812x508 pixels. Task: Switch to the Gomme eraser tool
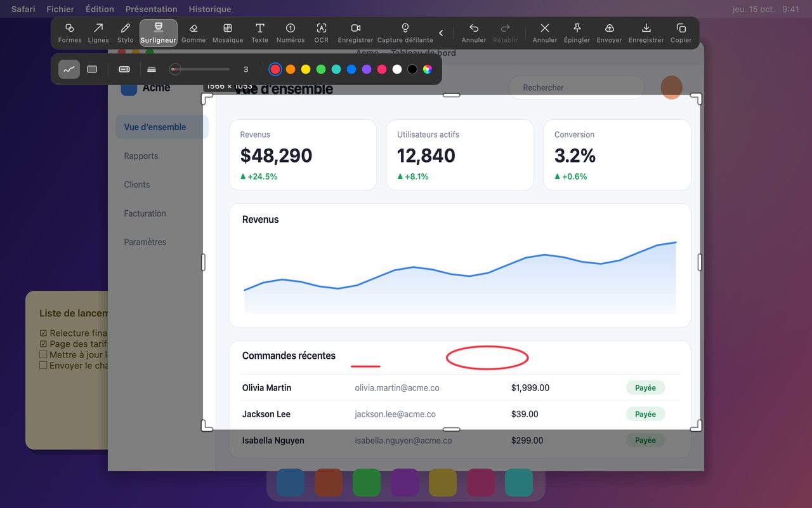pyautogui.click(x=193, y=32)
